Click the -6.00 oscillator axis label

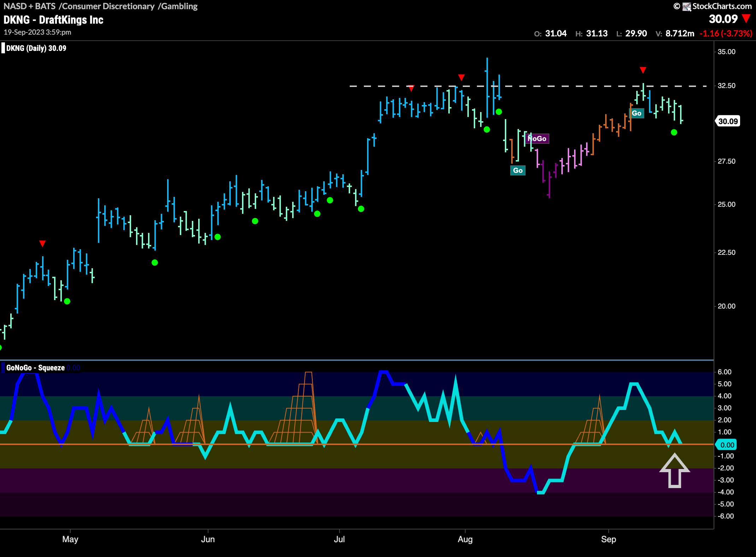pyautogui.click(x=725, y=516)
